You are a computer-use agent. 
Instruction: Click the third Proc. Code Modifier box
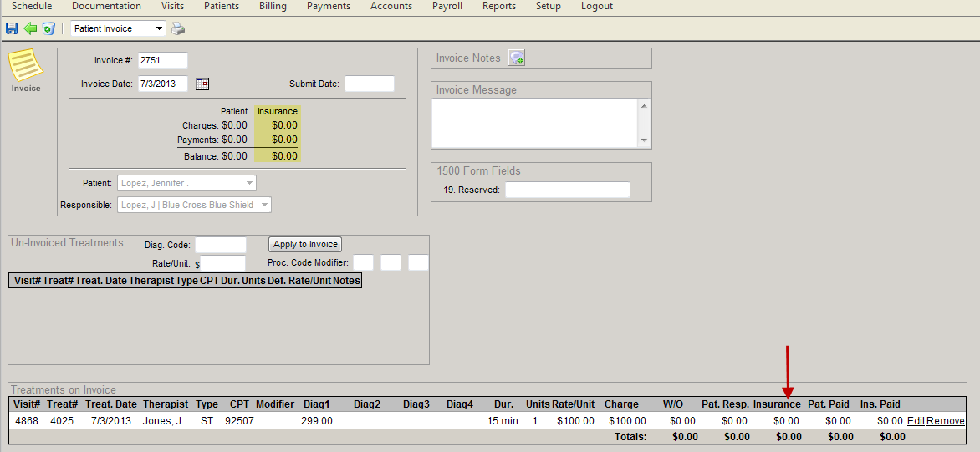418,262
